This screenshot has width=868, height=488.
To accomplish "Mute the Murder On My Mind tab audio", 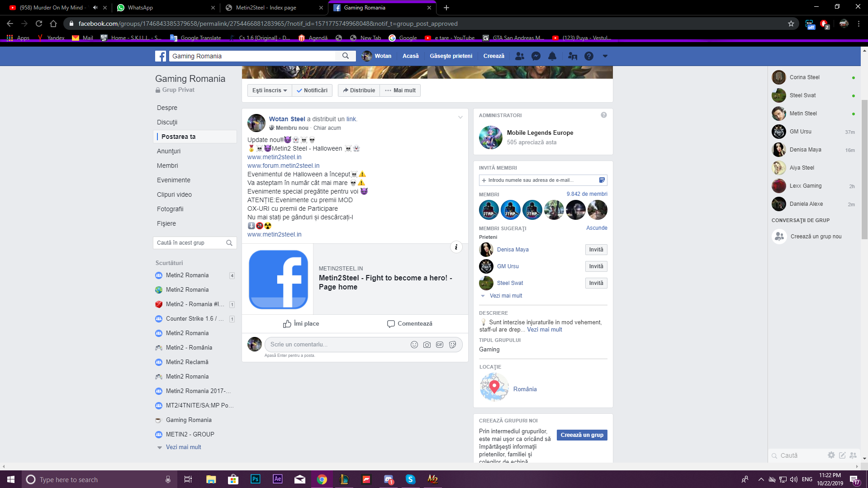I will [95, 8].
